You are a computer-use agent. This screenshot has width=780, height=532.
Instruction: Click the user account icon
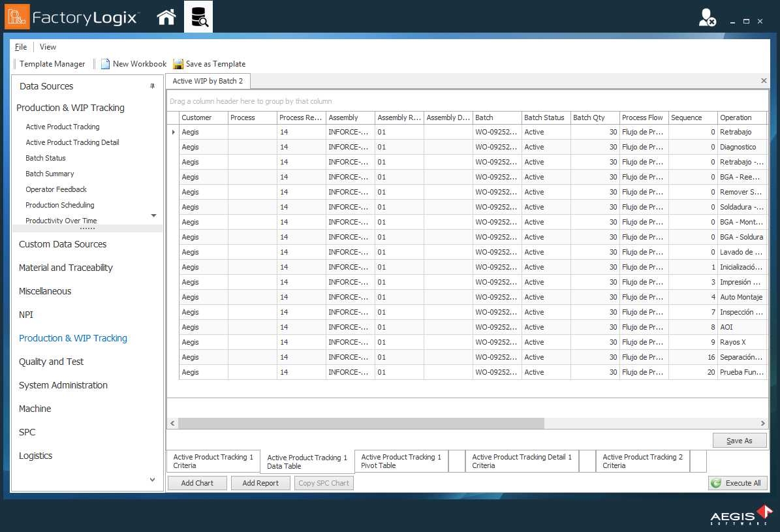pos(706,18)
